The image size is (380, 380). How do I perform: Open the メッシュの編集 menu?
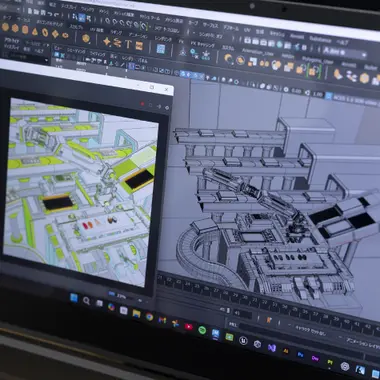point(124,14)
